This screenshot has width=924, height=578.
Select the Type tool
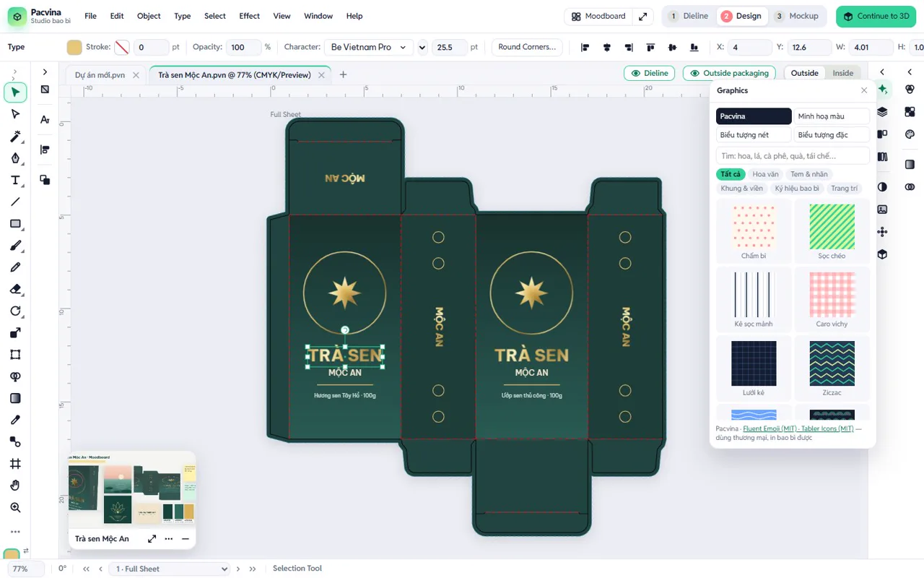click(15, 180)
